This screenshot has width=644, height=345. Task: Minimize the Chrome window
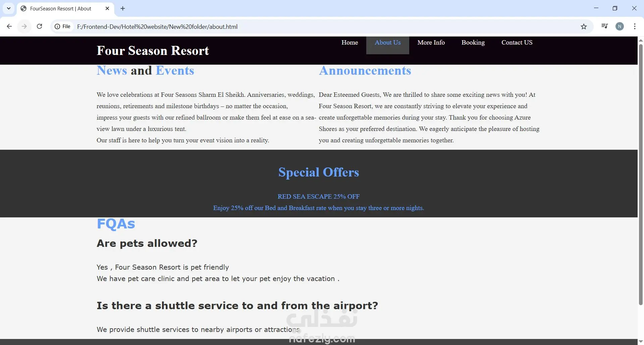pyautogui.click(x=596, y=8)
